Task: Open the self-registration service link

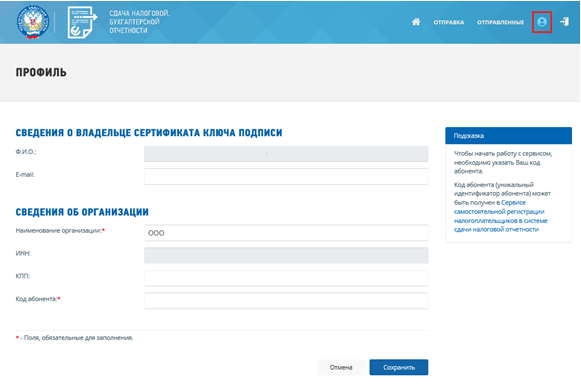Action: pyautogui.click(x=501, y=216)
